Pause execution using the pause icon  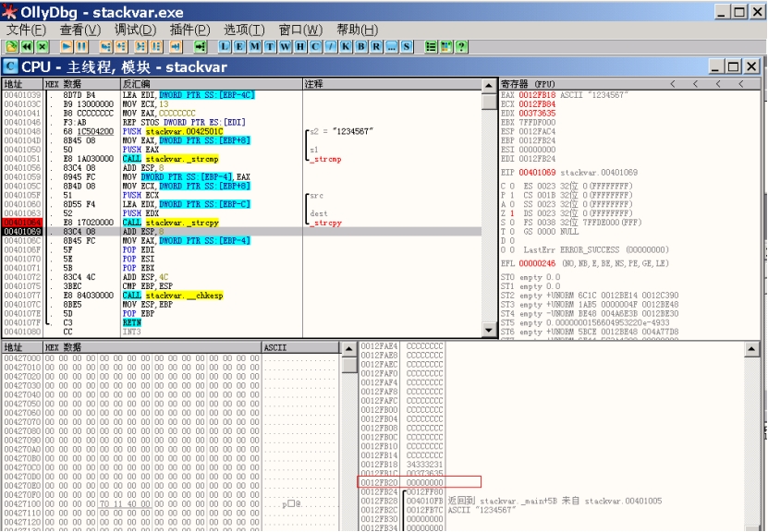[x=81, y=46]
